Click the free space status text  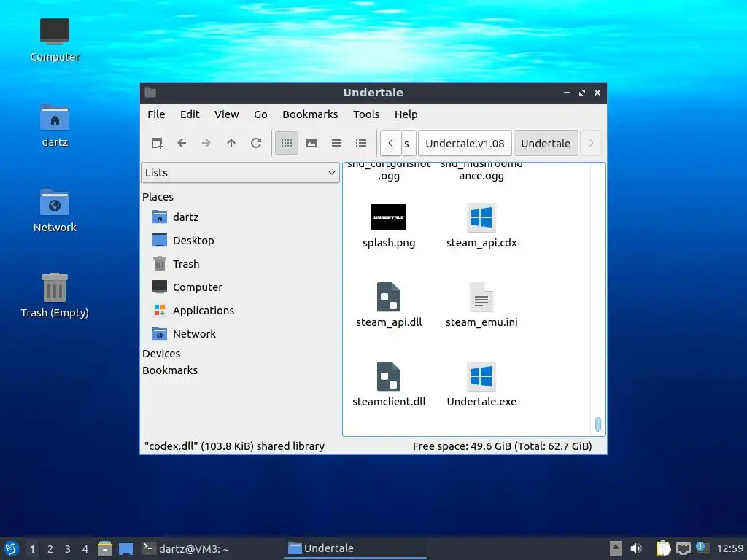pyautogui.click(x=502, y=446)
